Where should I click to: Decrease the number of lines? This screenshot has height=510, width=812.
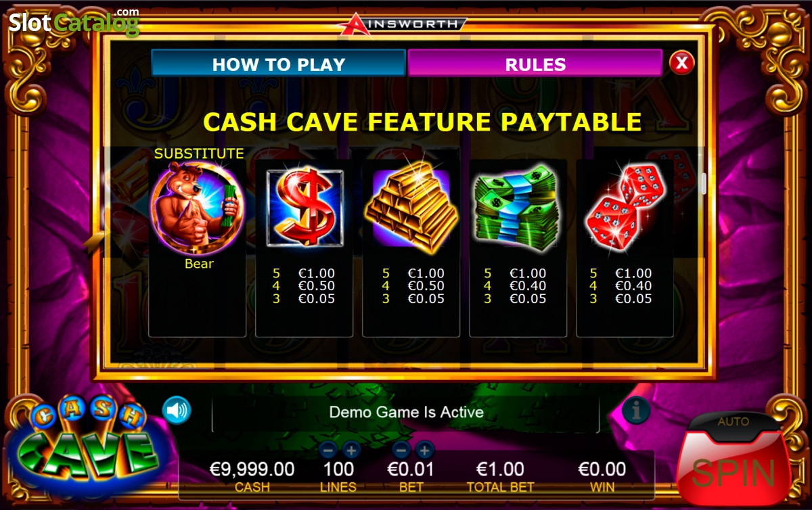[328, 449]
